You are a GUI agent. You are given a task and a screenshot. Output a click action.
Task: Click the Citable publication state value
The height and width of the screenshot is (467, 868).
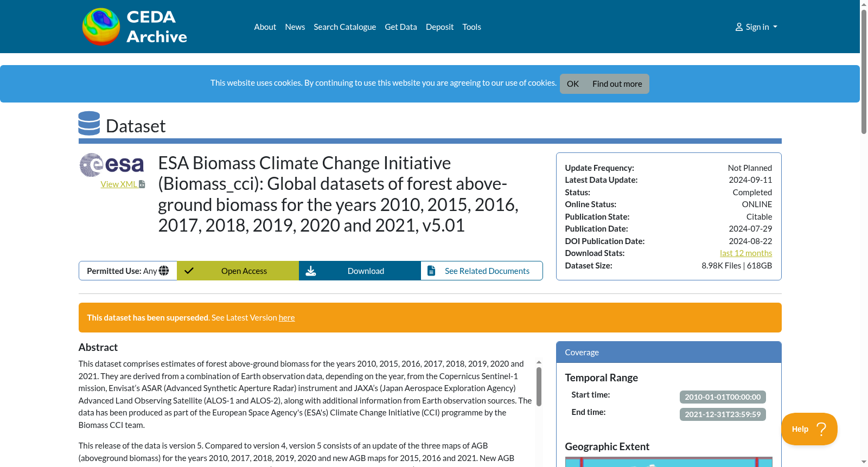(x=759, y=217)
